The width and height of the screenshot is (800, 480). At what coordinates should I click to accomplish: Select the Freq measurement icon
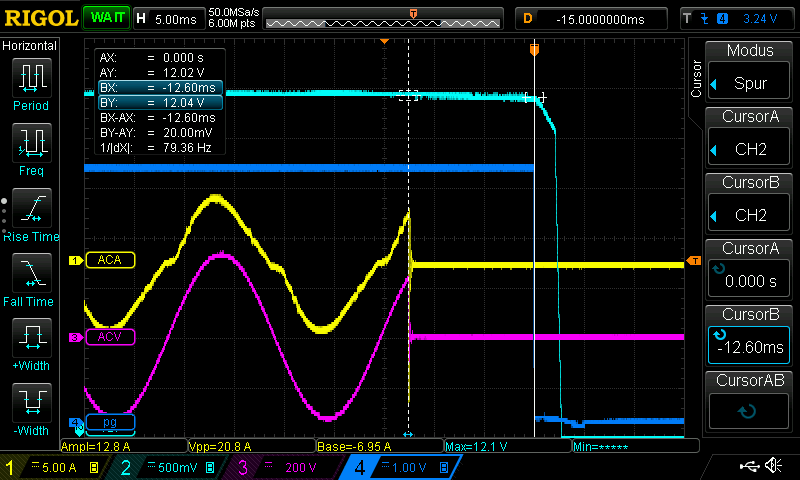point(32,142)
